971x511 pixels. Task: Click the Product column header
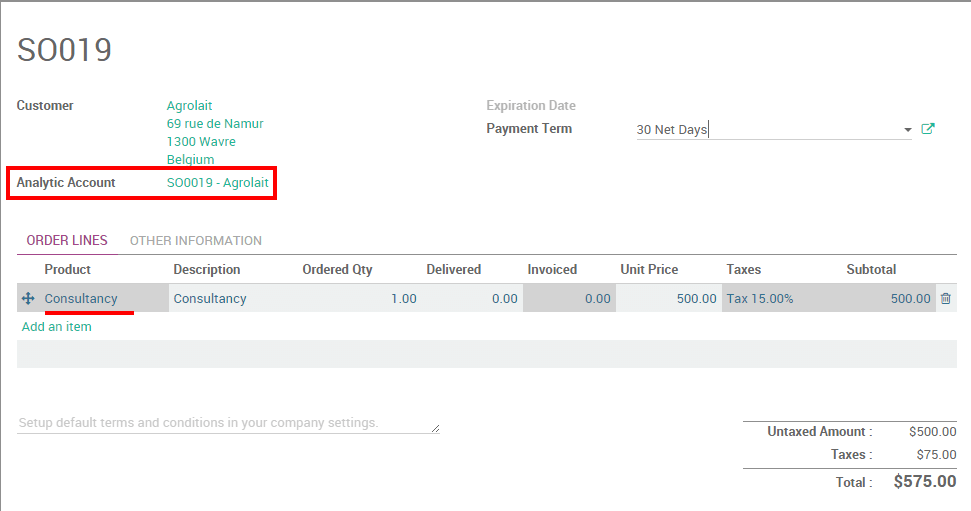click(x=67, y=269)
